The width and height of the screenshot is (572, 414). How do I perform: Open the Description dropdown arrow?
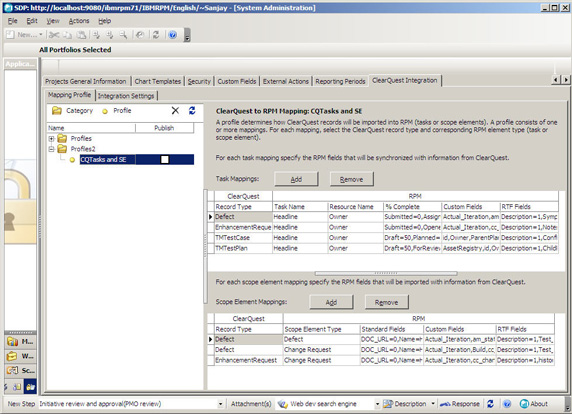[433, 404]
